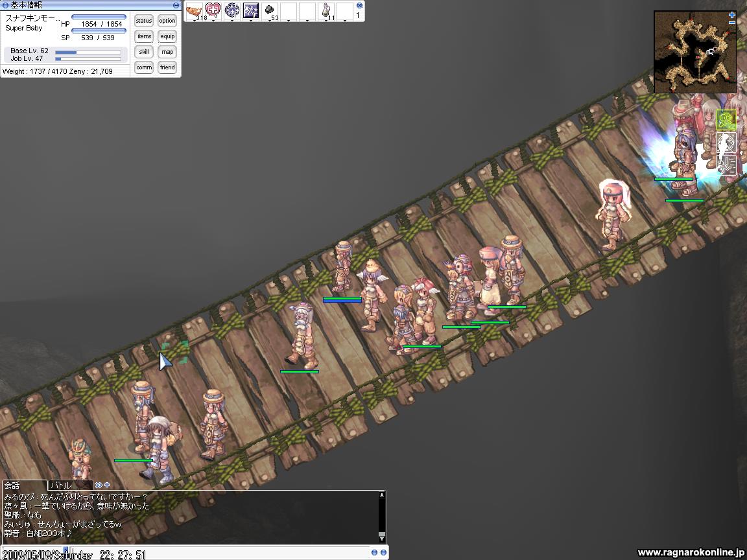
Task: Click the Base Lv. experience bar
Action: (88, 52)
